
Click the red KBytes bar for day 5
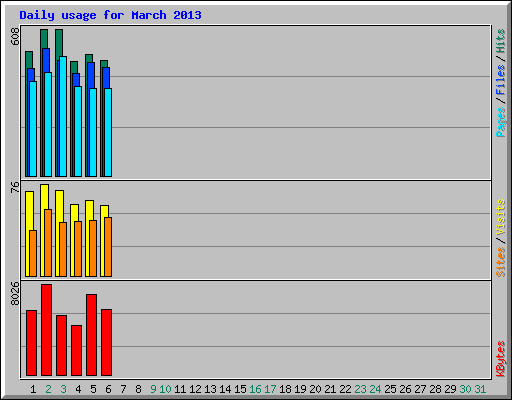pyautogui.click(x=91, y=335)
